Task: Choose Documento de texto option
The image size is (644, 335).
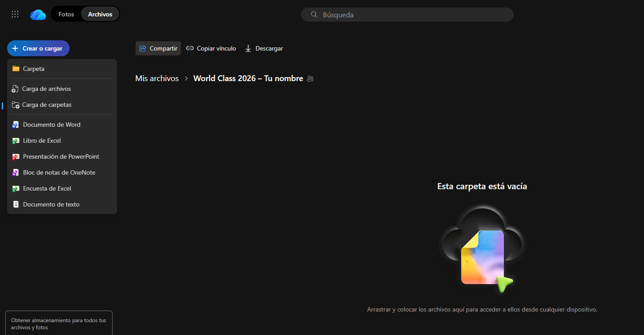Action: click(x=51, y=204)
